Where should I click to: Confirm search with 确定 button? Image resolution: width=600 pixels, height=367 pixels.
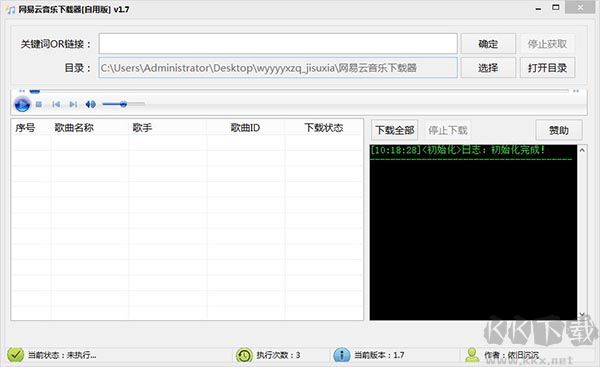coord(488,44)
